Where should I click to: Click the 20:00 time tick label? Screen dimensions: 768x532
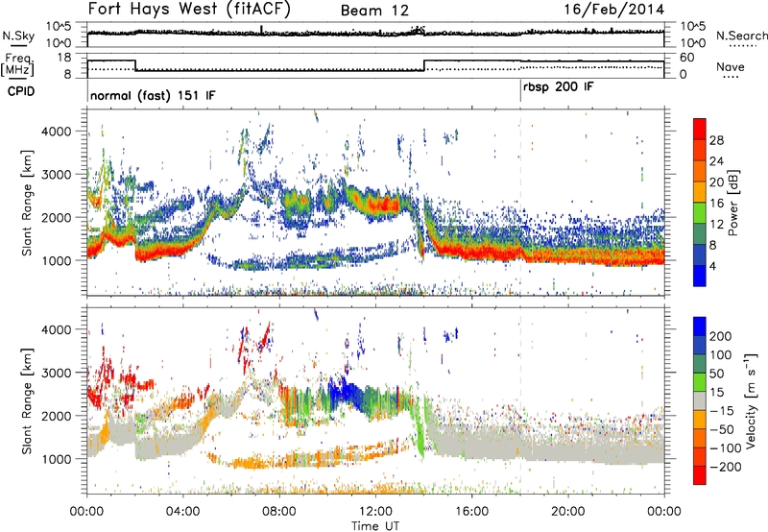[567, 512]
